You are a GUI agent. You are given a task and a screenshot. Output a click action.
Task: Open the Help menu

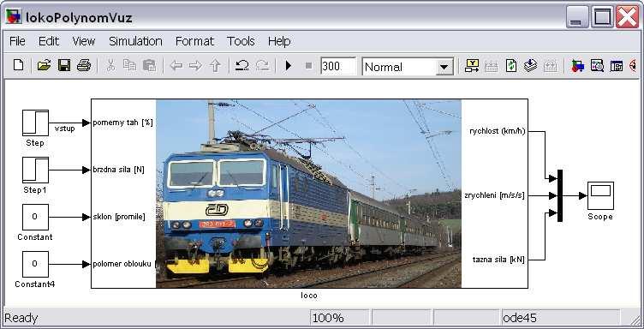(x=279, y=41)
